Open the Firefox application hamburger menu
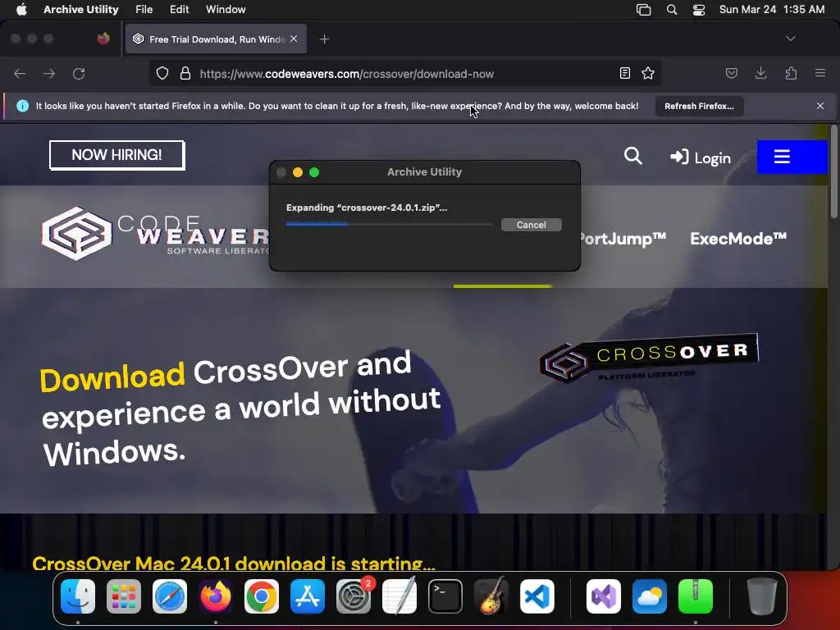This screenshot has width=840, height=630. [820, 73]
